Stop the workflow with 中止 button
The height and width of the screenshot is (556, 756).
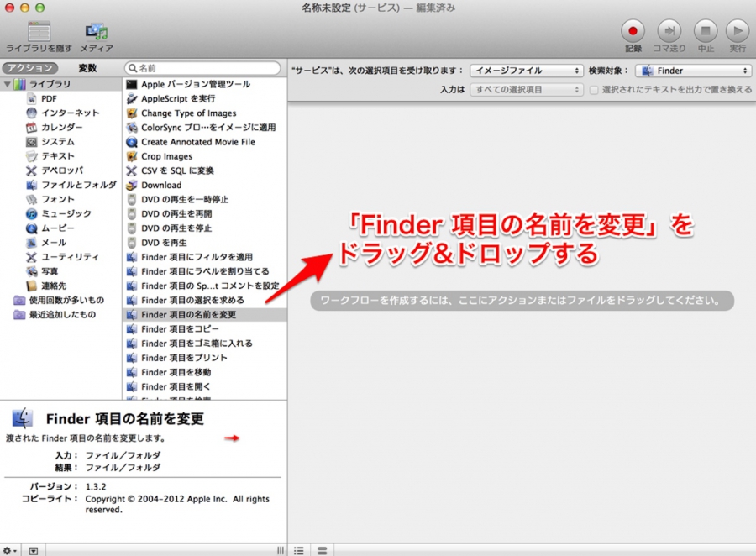pyautogui.click(x=706, y=31)
